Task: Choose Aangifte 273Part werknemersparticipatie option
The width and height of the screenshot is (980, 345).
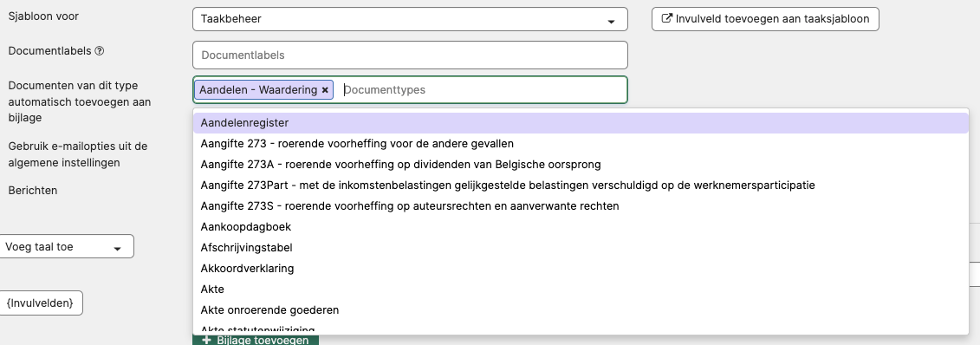Action: click(x=581, y=185)
